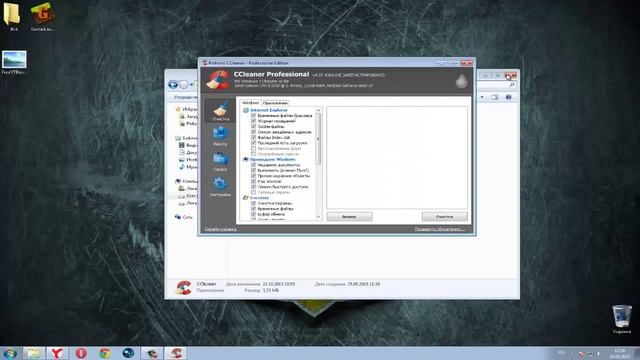Select the GameLau desktop shortcut
The image size is (640, 360).
click(x=42, y=16)
